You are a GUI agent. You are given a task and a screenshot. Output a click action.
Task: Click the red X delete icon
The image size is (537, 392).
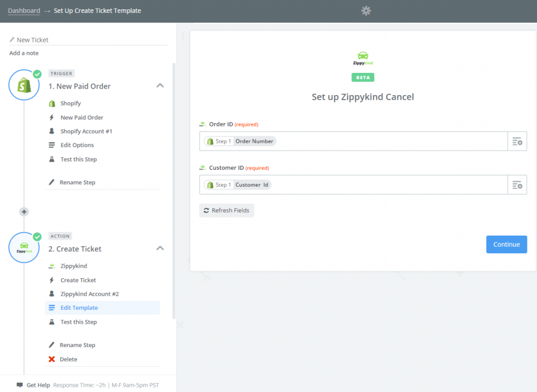click(52, 359)
